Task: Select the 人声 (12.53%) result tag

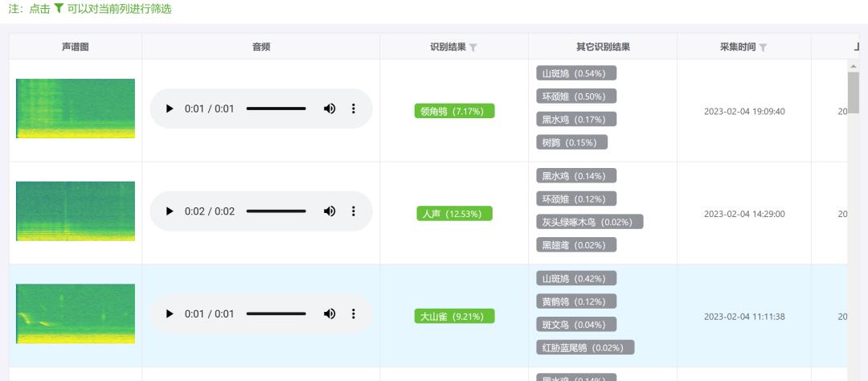Action: pyautogui.click(x=454, y=214)
